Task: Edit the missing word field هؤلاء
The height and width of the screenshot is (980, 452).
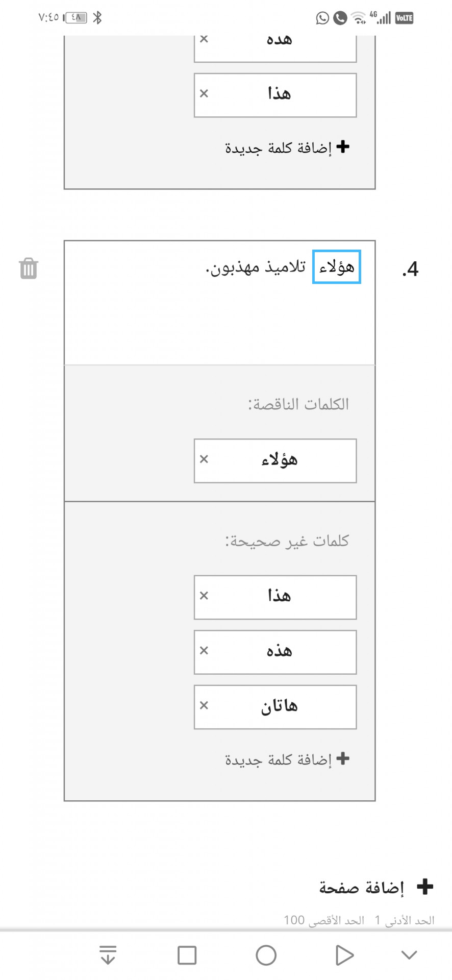Action: coord(275,460)
